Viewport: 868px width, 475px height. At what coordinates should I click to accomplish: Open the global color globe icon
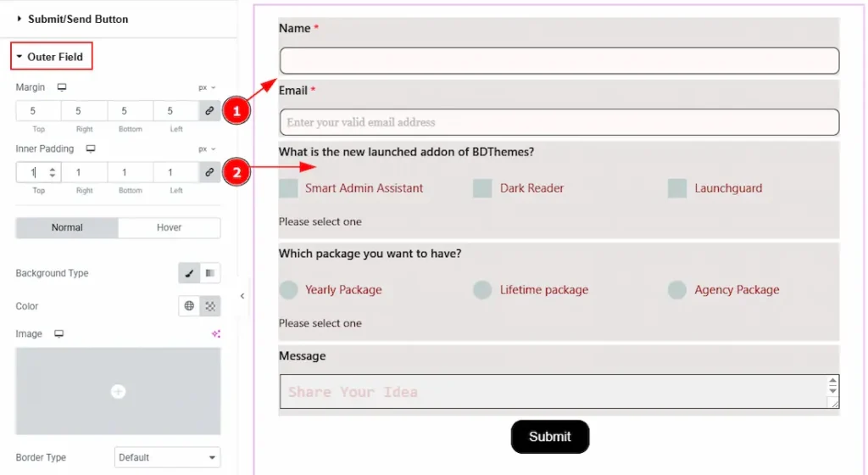pyautogui.click(x=189, y=306)
